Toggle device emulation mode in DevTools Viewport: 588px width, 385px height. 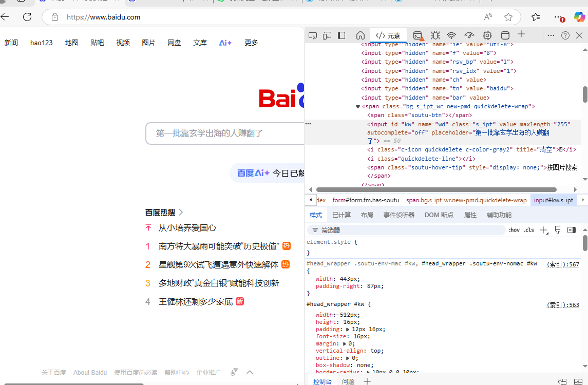pyautogui.click(x=327, y=35)
